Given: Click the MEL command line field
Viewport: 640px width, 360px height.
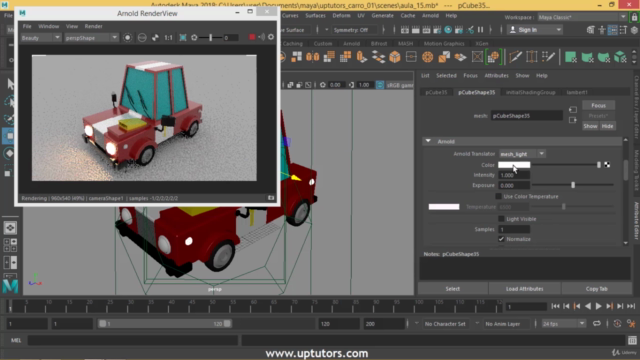Looking at the screenshot, I should [x=133, y=340].
